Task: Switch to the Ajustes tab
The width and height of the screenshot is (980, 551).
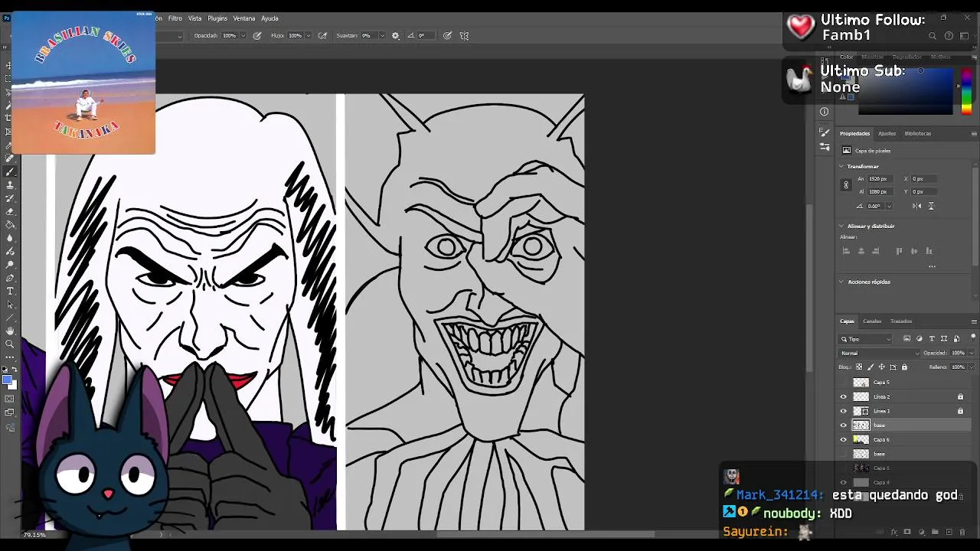Action: pyautogui.click(x=887, y=133)
